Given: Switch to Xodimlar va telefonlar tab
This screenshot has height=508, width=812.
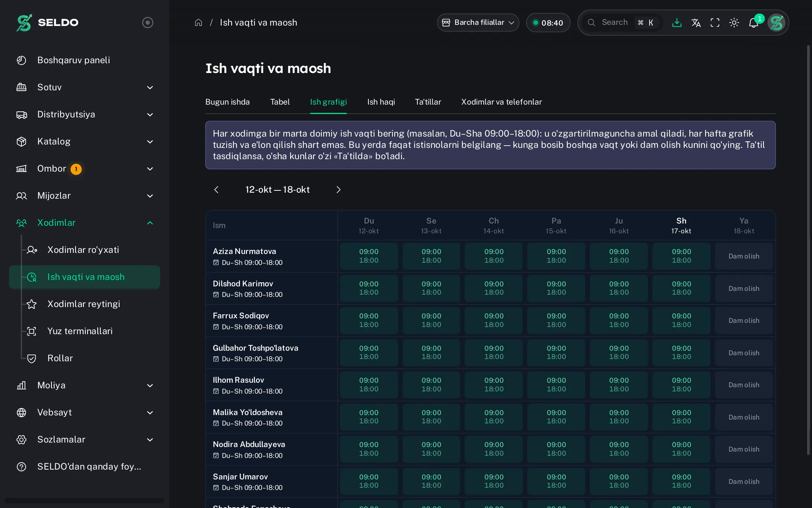Looking at the screenshot, I should (501, 102).
